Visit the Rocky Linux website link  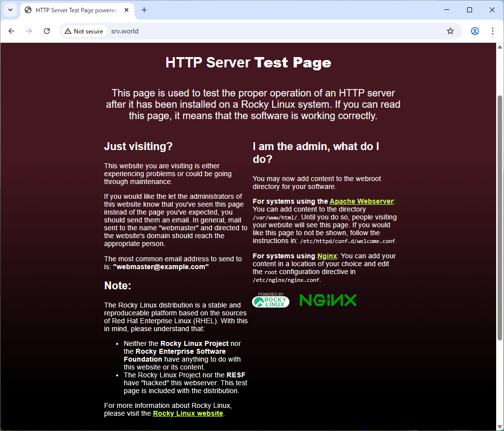coord(188,413)
